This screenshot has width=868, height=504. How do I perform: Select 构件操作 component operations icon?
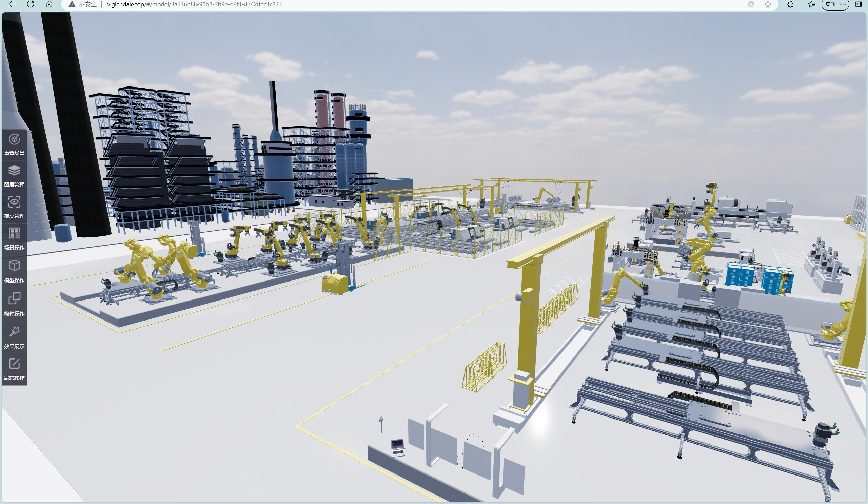(x=14, y=298)
